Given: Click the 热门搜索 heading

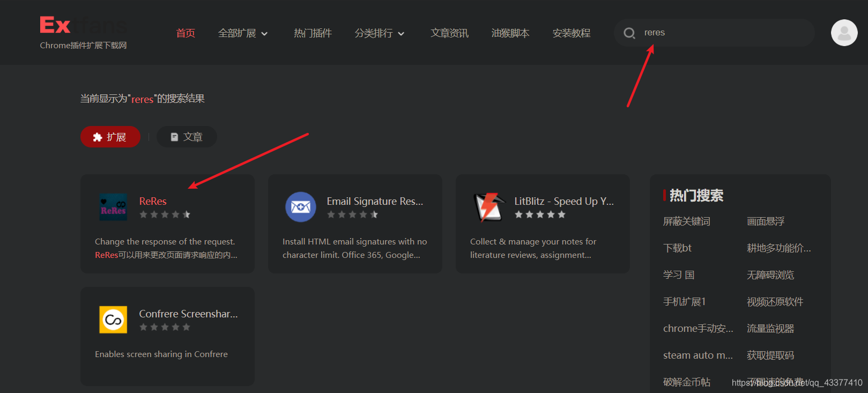Looking at the screenshot, I should [x=696, y=195].
